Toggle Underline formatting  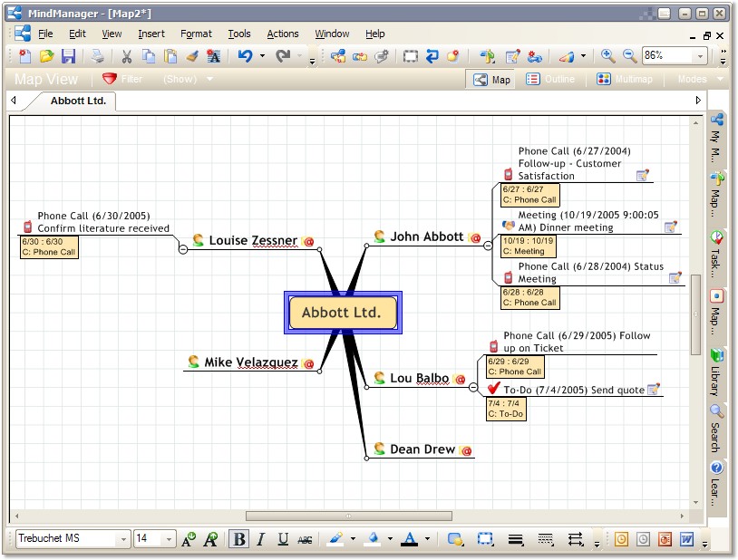[x=283, y=539]
